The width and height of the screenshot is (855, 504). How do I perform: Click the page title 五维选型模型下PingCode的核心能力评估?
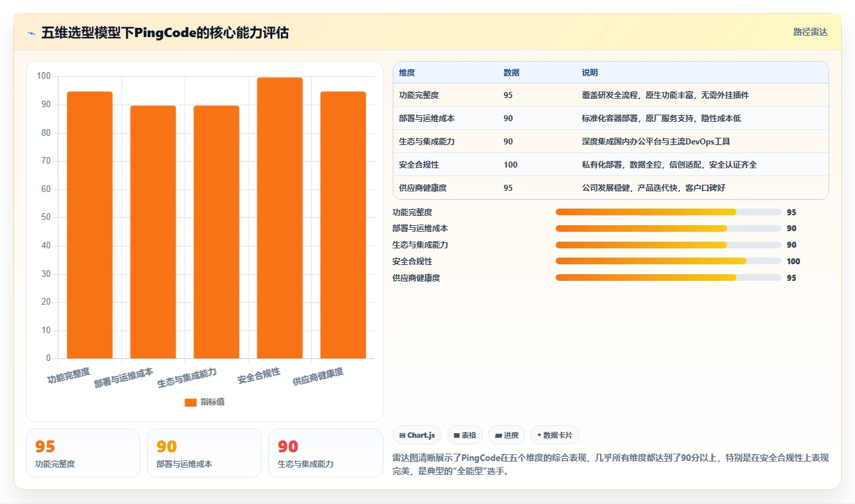point(165,33)
